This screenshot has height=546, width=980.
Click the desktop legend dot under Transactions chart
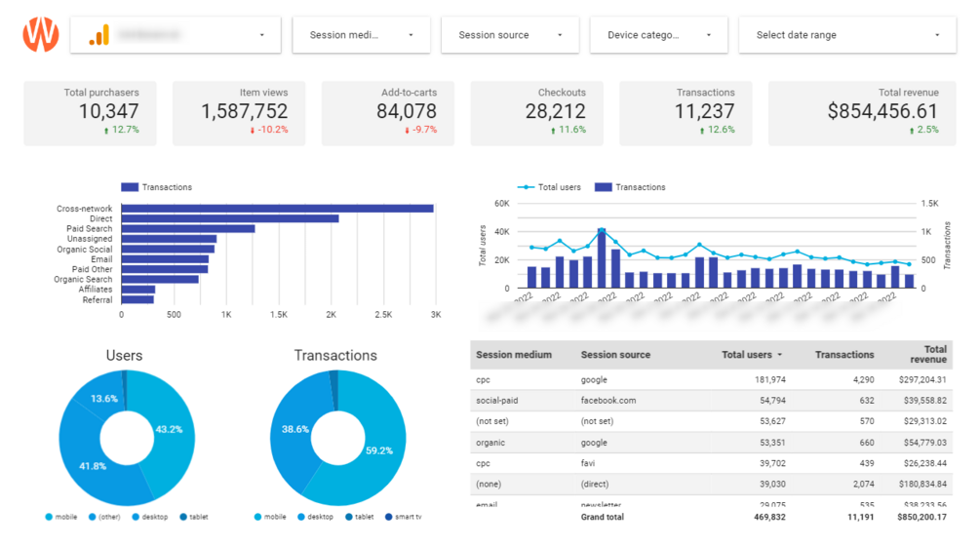tap(301, 517)
